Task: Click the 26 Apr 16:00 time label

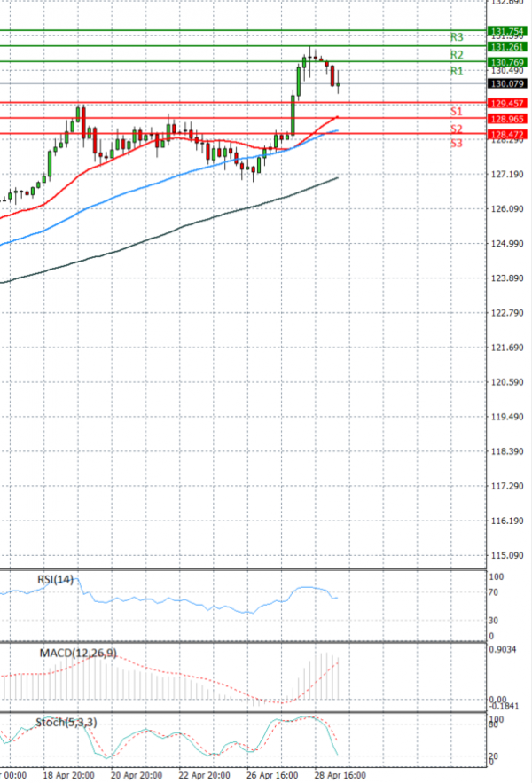Action: tap(272, 775)
